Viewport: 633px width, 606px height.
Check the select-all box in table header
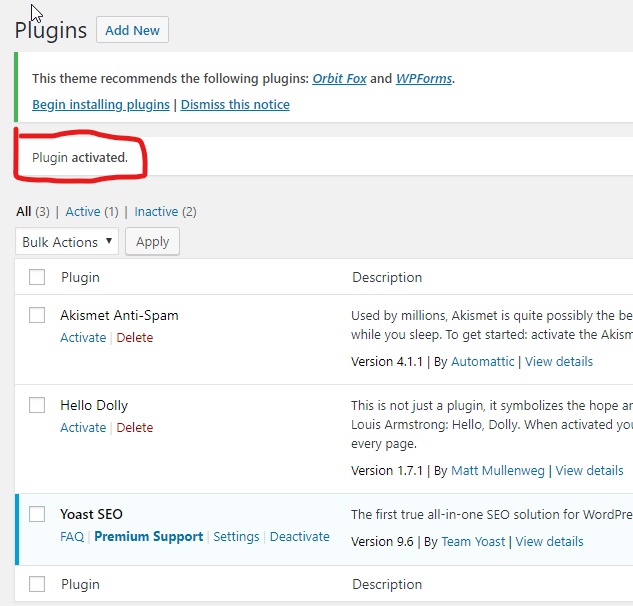pyautogui.click(x=37, y=277)
